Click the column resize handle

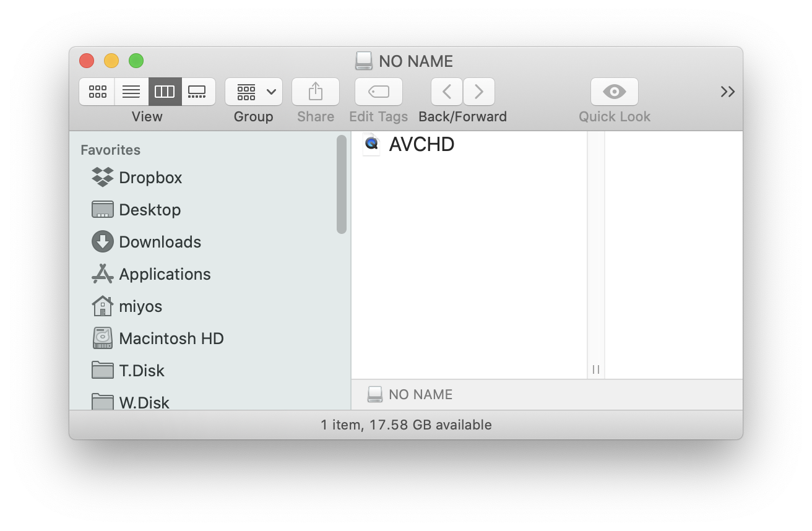(x=596, y=369)
